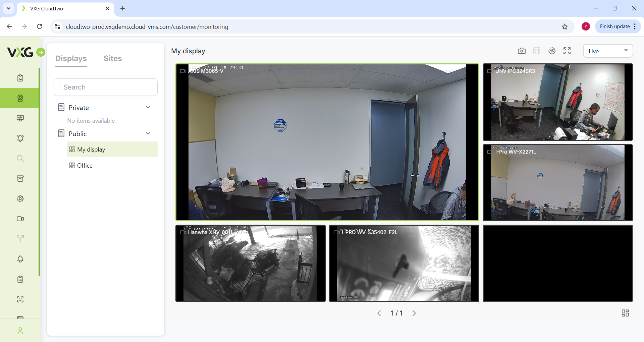This screenshot has width=644, height=342.
Task: Collapse the Private displays section
Action: [148, 107]
